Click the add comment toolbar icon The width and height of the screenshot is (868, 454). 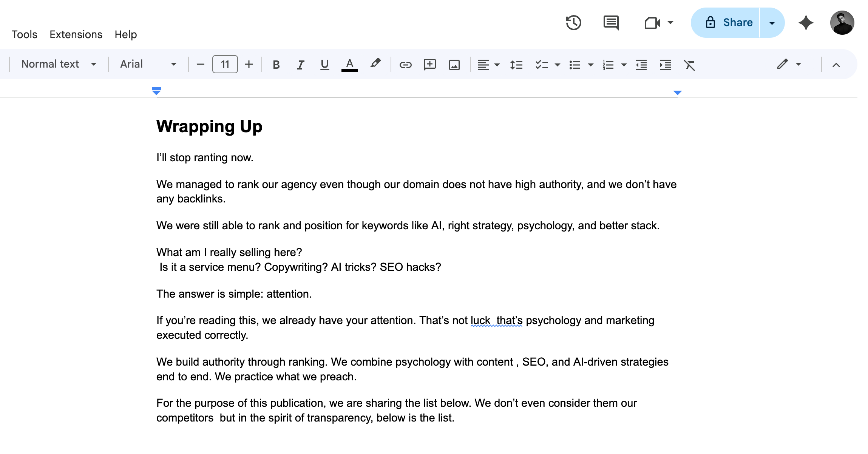(x=430, y=65)
